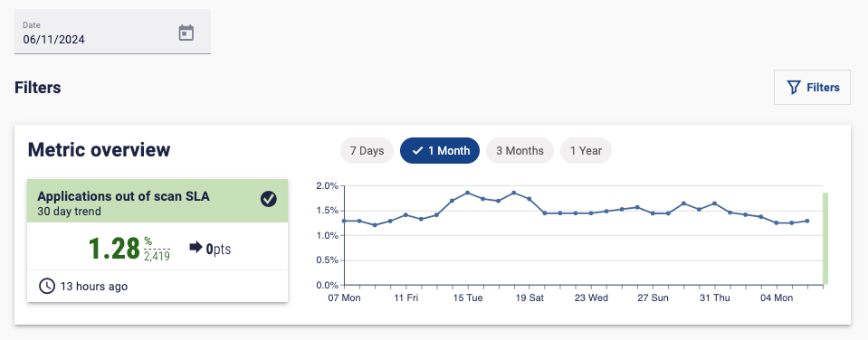Screen dimensions: 868x340
Task: Click the 1.5% y-axis label
Action: (327, 211)
